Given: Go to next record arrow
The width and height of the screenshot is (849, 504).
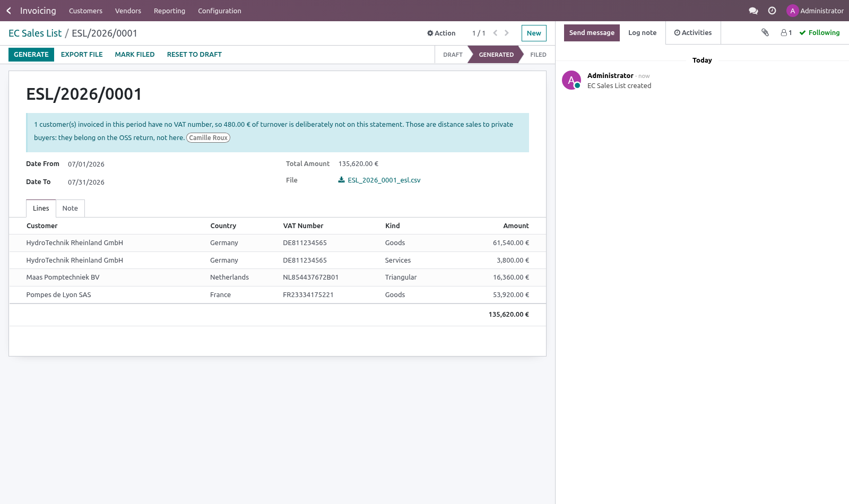Looking at the screenshot, I should pyautogui.click(x=507, y=33).
